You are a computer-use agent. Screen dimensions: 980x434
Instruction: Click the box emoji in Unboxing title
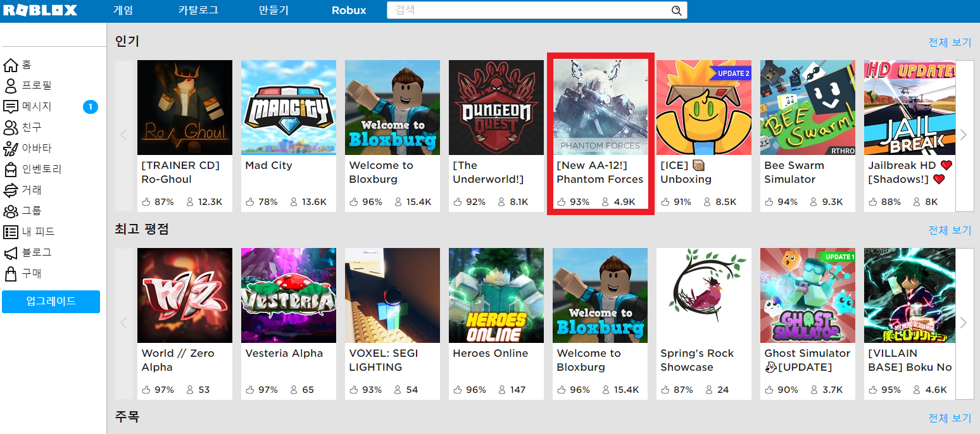tap(698, 165)
